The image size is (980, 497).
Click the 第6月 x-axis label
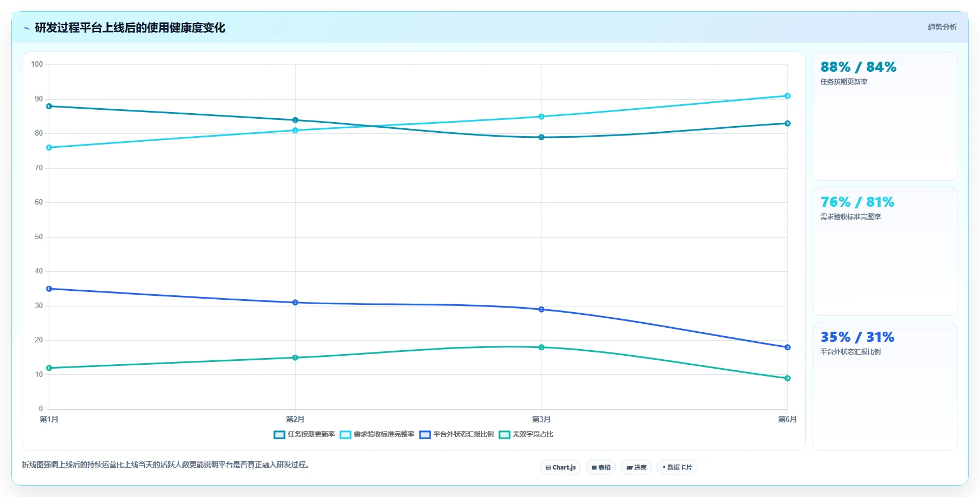click(x=787, y=419)
